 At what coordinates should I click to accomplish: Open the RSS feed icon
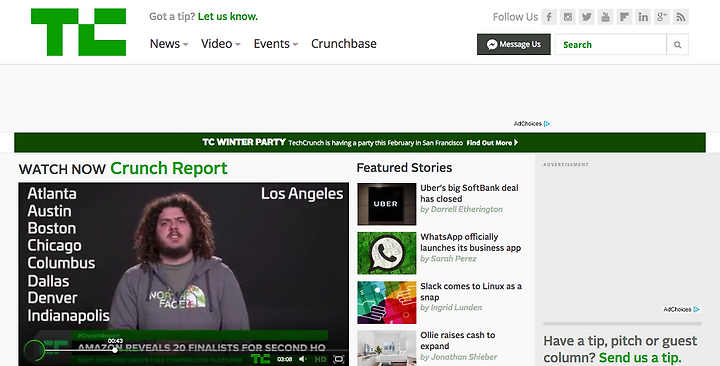tap(681, 17)
